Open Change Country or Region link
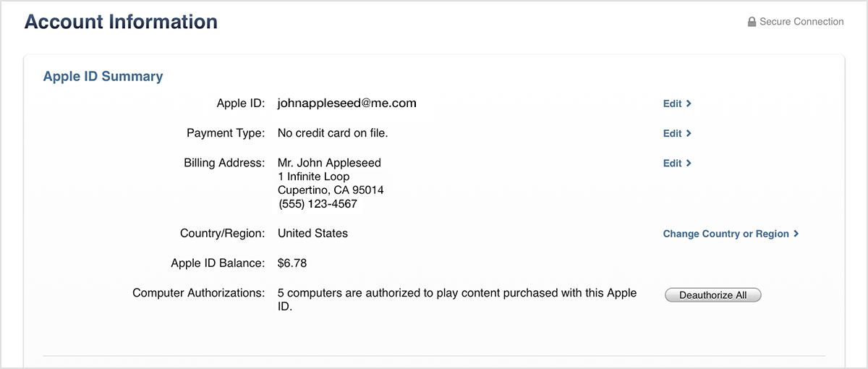The image size is (868, 369). click(731, 234)
